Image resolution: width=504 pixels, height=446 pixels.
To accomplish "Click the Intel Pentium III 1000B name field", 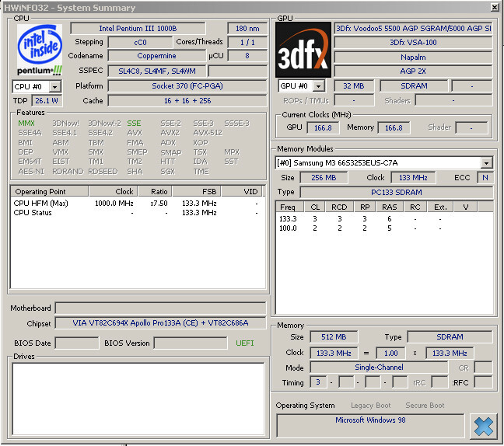I will point(138,29).
